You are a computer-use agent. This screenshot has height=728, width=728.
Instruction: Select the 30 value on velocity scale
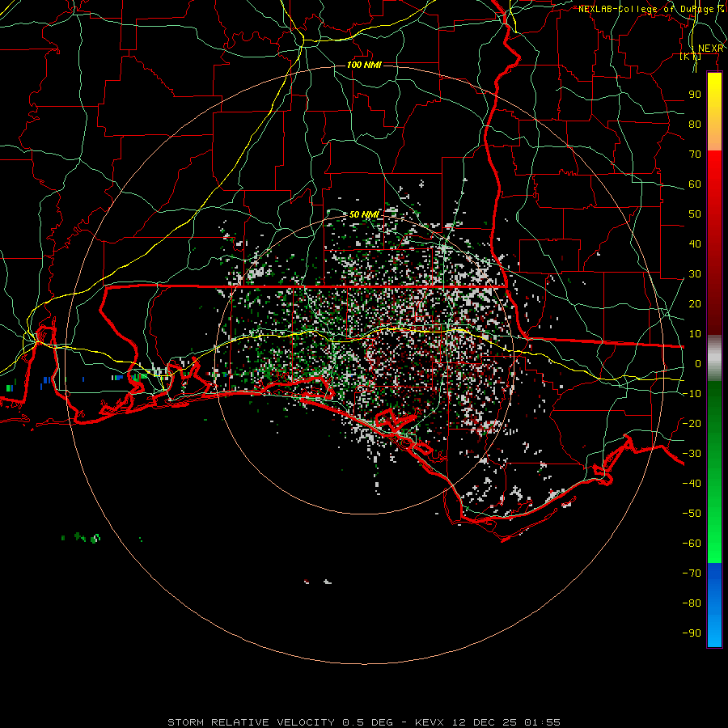[695, 274]
